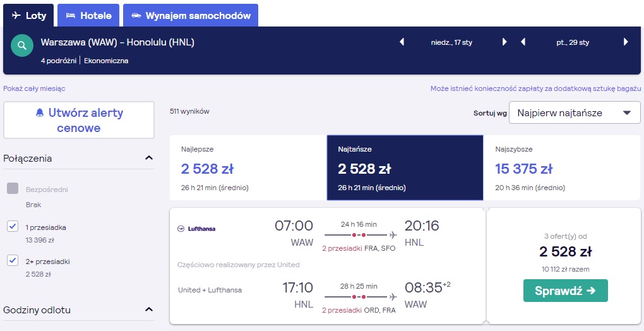The width and height of the screenshot is (644, 331).
Task: Move return date back from pt., 29 sty
Action: (523, 42)
